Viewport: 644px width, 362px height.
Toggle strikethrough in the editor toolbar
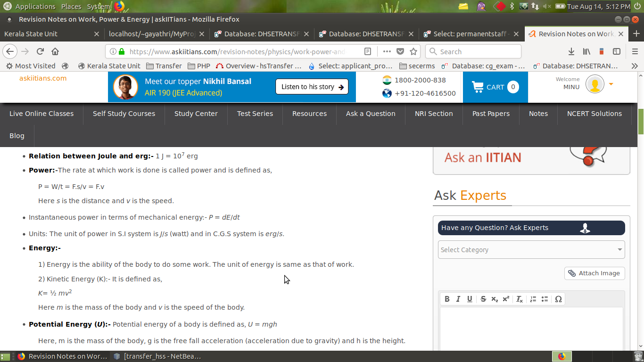(x=483, y=299)
